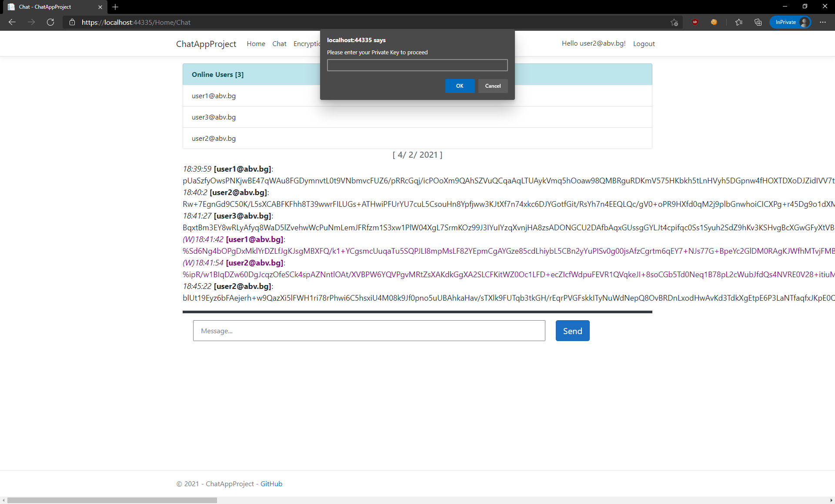This screenshot has width=835, height=504.
Task: Add this page to favorites star icon
Action: tap(674, 22)
